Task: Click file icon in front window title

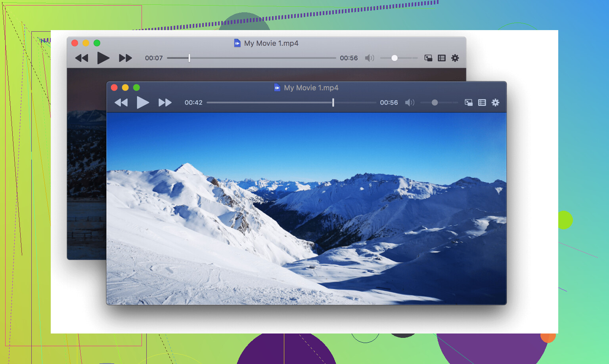Action: click(x=277, y=88)
